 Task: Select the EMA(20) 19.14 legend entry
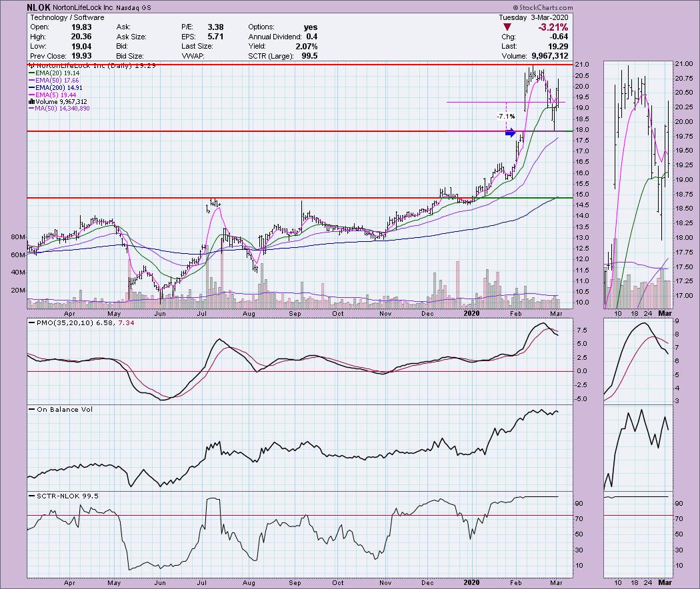[54, 73]
